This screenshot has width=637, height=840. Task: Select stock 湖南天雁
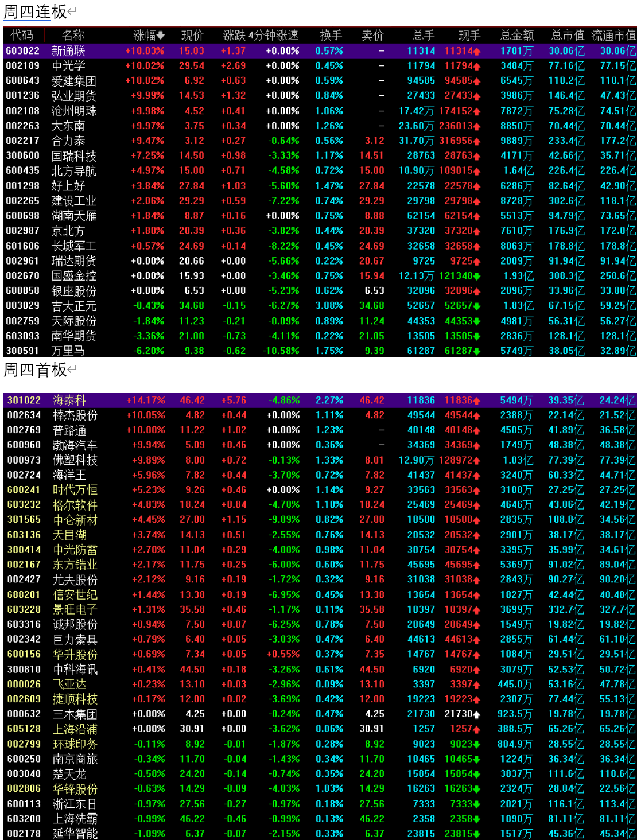point(73,216)
